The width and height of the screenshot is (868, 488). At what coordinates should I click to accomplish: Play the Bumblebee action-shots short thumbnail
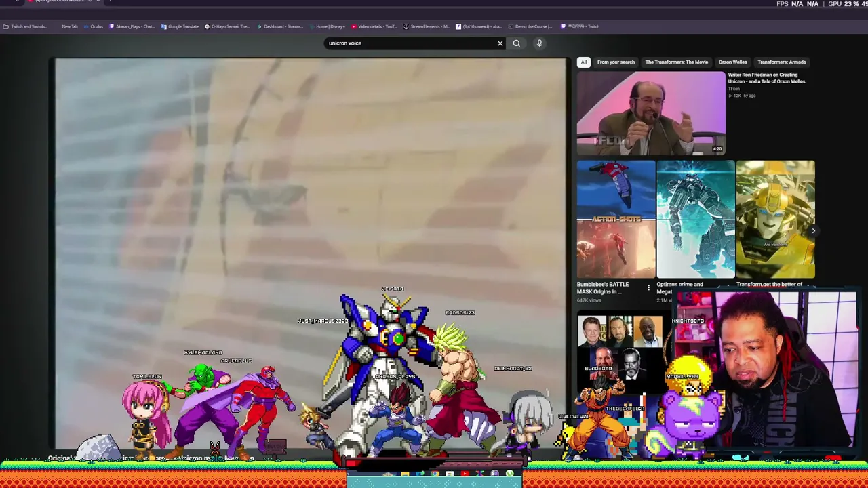pyautogui.click(x=616, y=220)
